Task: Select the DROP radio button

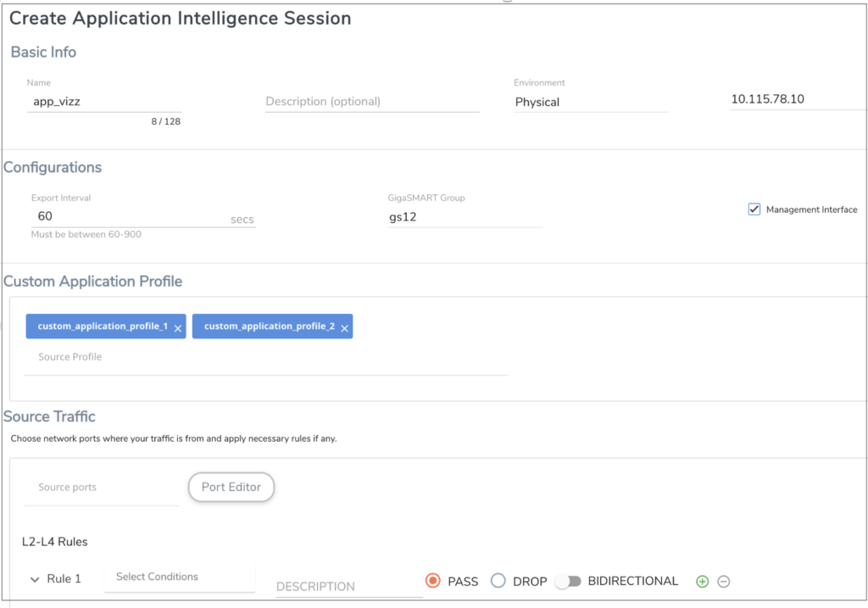Action: (498, 580)
